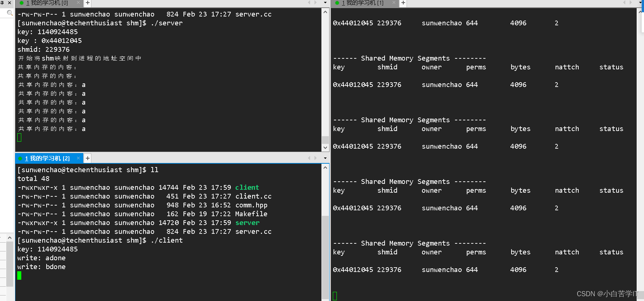Click the 'key: 1140924485' line in client pane
This screenshot has height=301, width=644.
tap(48, 249)
